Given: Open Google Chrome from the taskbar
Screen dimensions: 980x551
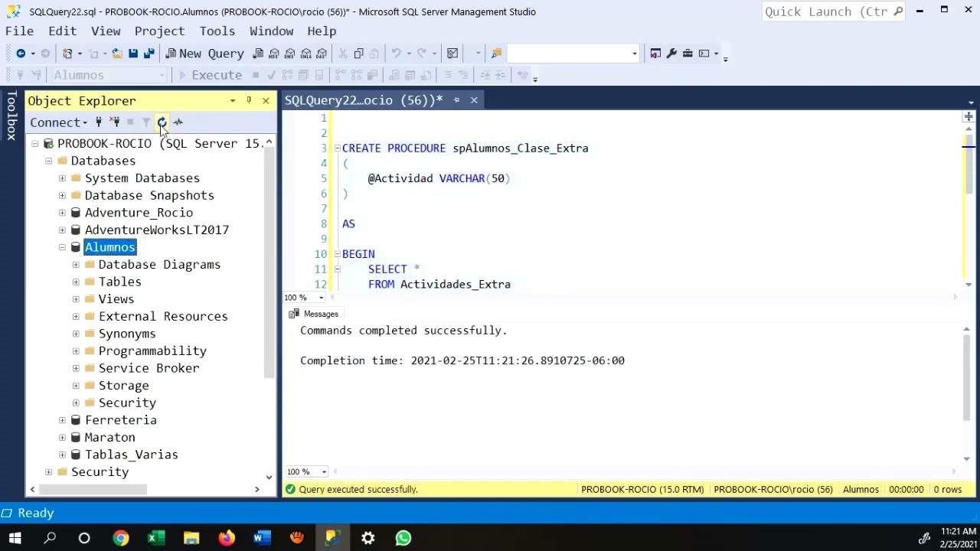Looking at the screenshot, I should (x=120, y=538).
